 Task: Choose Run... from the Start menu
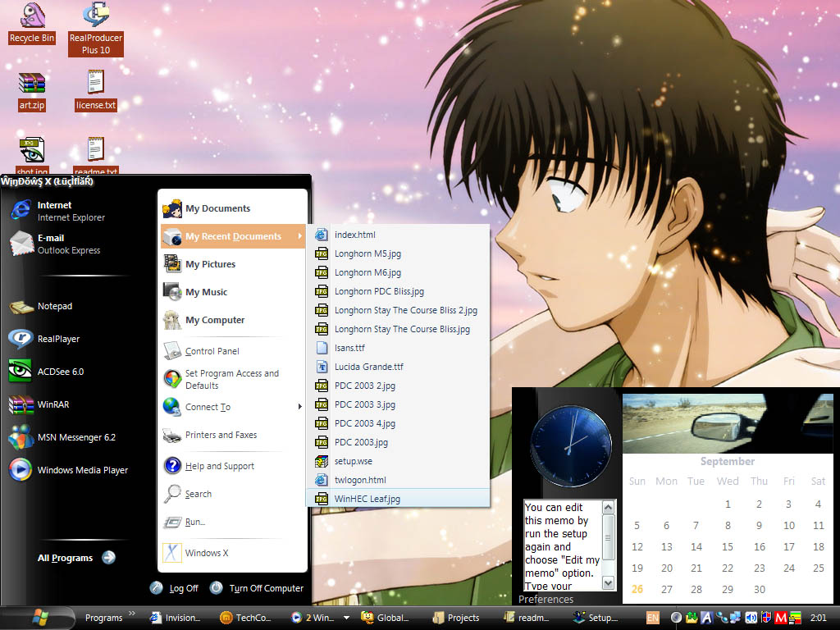tap(232, 522)
